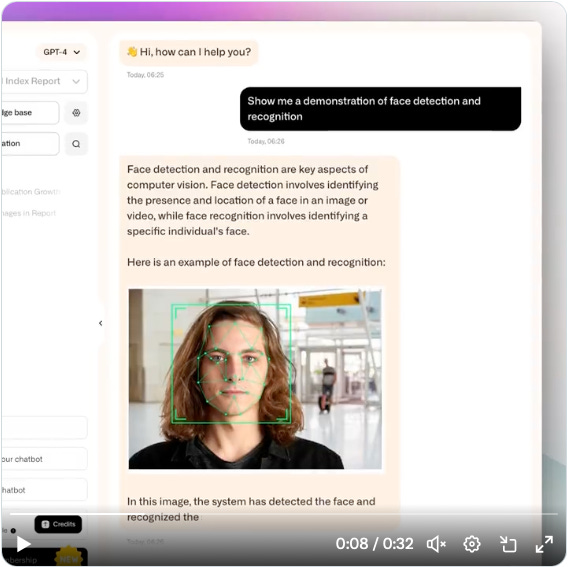The height and width of the screenshot is (567, 568).
Task: Select the user message about face detection
Action: 380,109
